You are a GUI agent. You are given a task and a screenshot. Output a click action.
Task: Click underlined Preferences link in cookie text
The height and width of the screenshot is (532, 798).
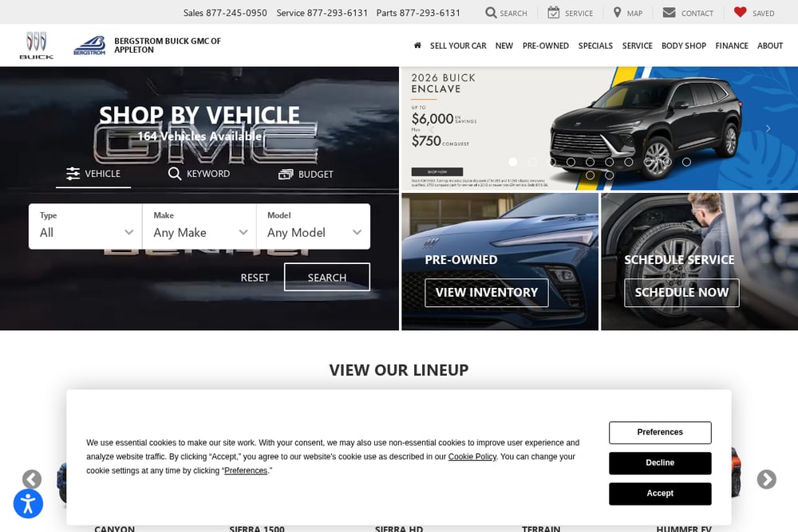click(x=245, y=471)
